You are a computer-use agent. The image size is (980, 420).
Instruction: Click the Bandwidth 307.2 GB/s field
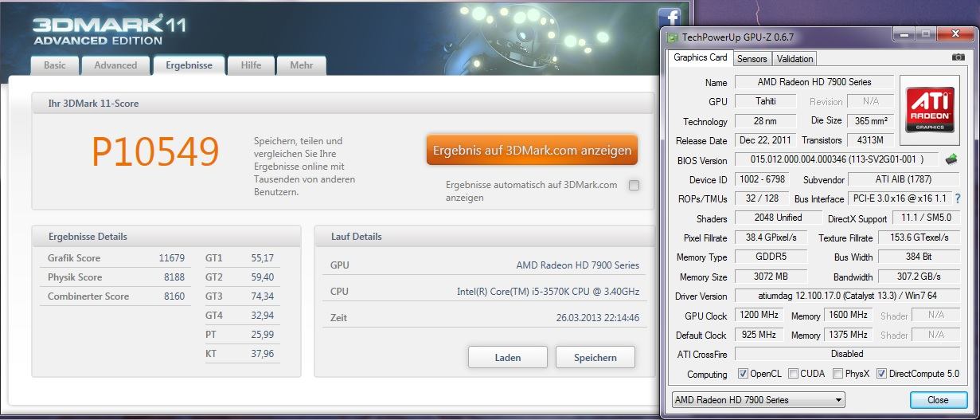coord(919,277)
